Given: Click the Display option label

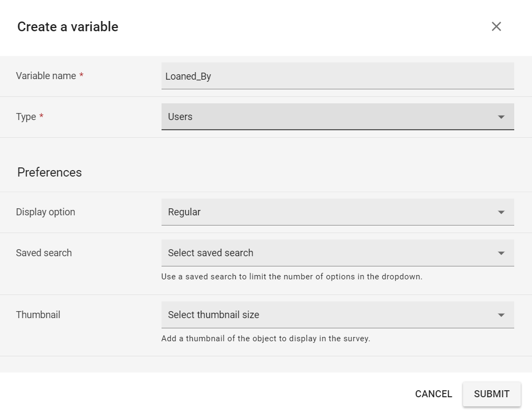Looking at the screenshot, I should (x=46, y=212).
